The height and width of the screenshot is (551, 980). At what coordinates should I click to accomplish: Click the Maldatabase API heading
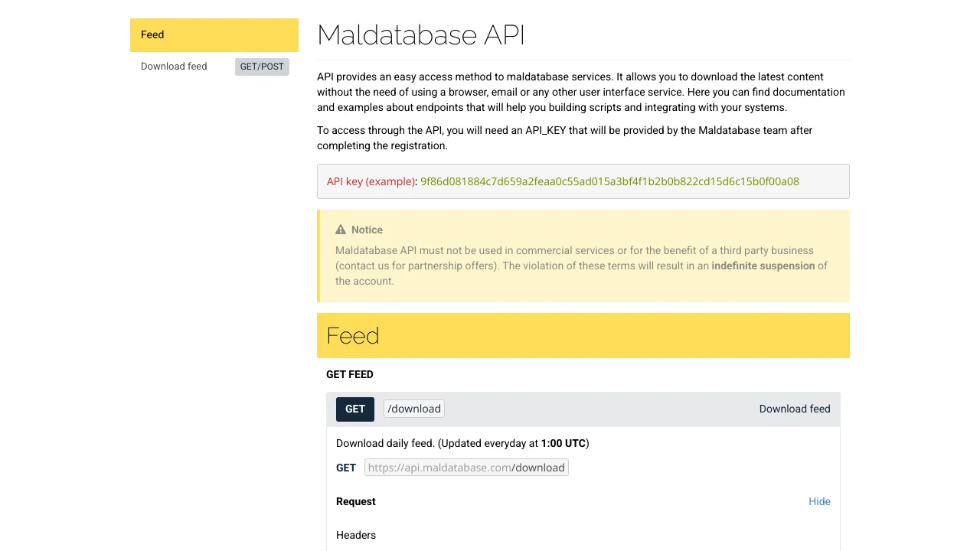[421, 35]
